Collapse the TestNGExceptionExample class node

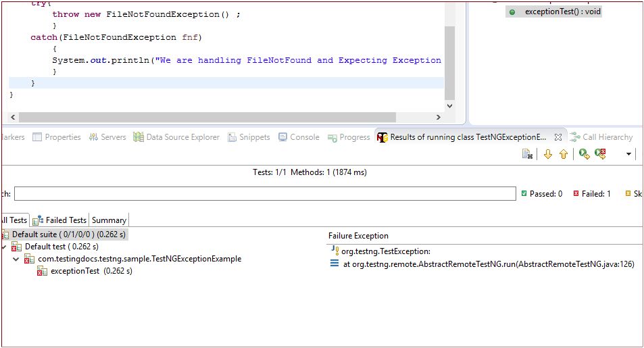16,259
